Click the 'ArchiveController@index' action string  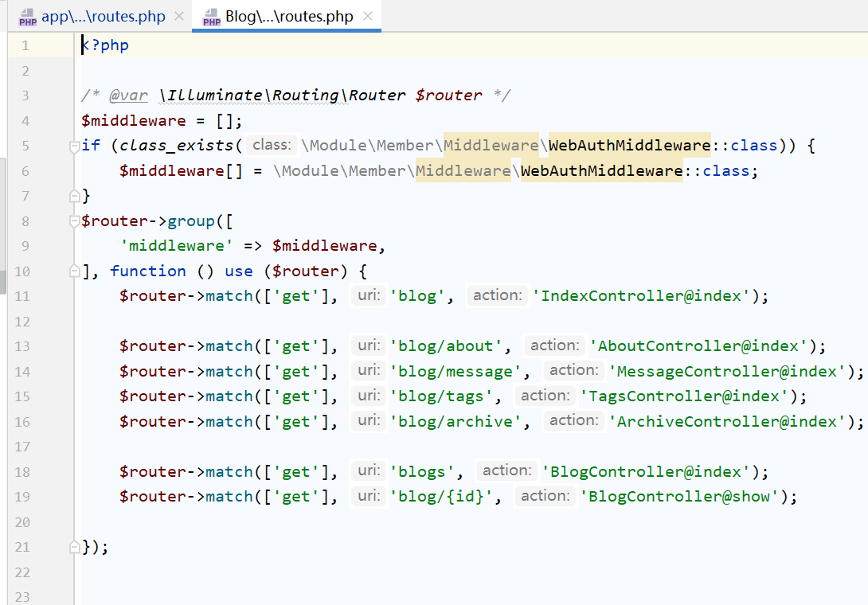click(727, 421)
